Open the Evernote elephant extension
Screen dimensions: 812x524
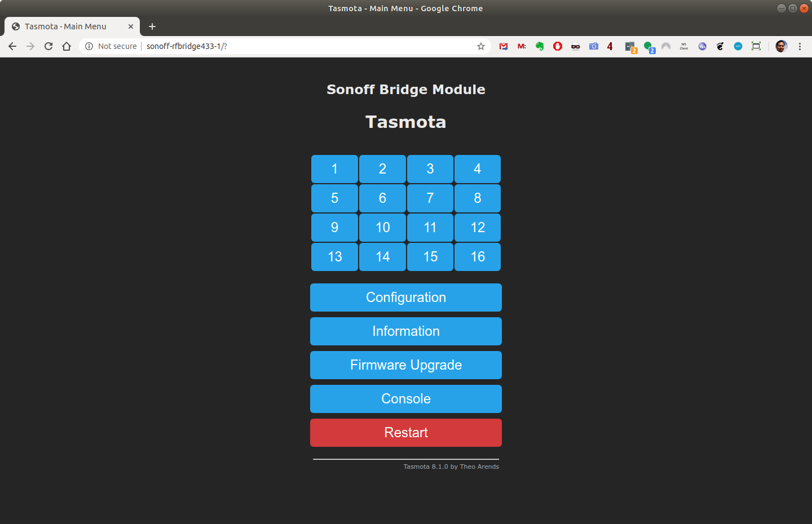[x=540, y=46]
